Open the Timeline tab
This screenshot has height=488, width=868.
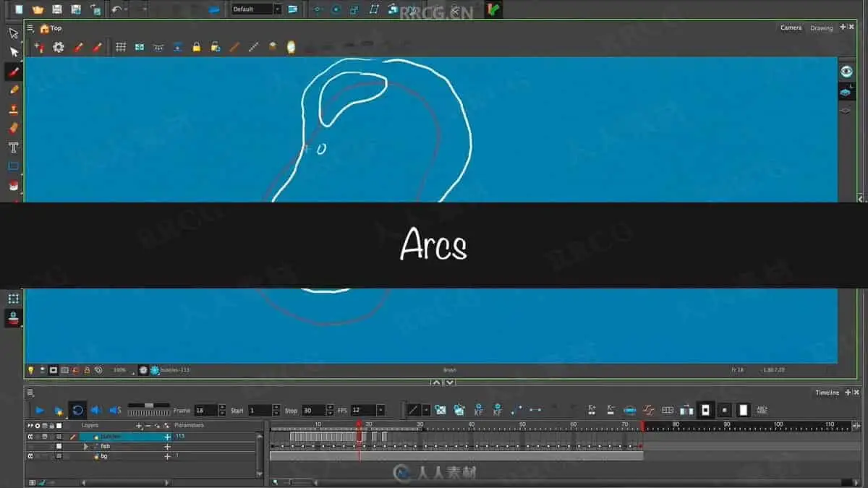pyautogui.click(x=827, y=393)
